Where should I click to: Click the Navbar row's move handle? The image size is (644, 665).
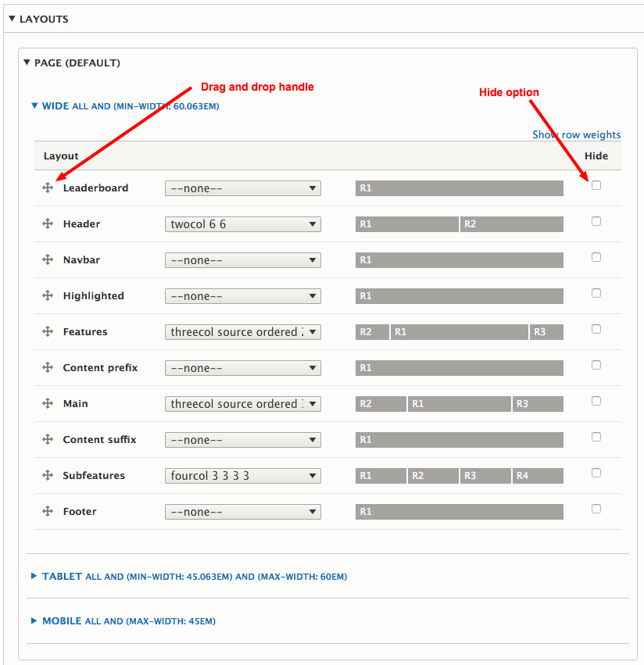48,260
